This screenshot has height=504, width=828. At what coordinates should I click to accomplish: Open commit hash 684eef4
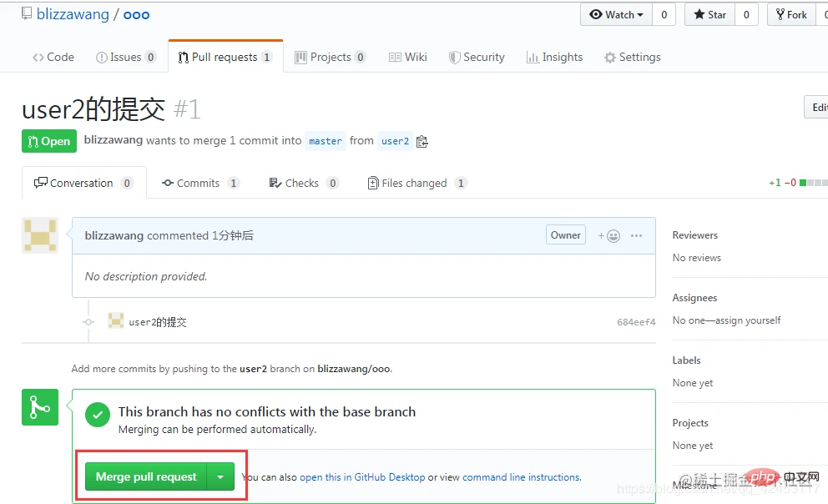click(x=636, y=322)
